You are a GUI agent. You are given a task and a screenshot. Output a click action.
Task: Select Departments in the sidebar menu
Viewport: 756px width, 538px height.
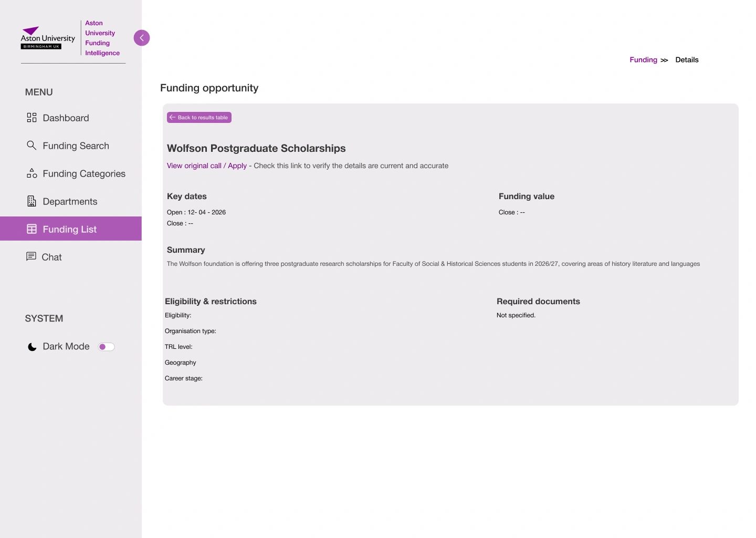pos(70,202)
